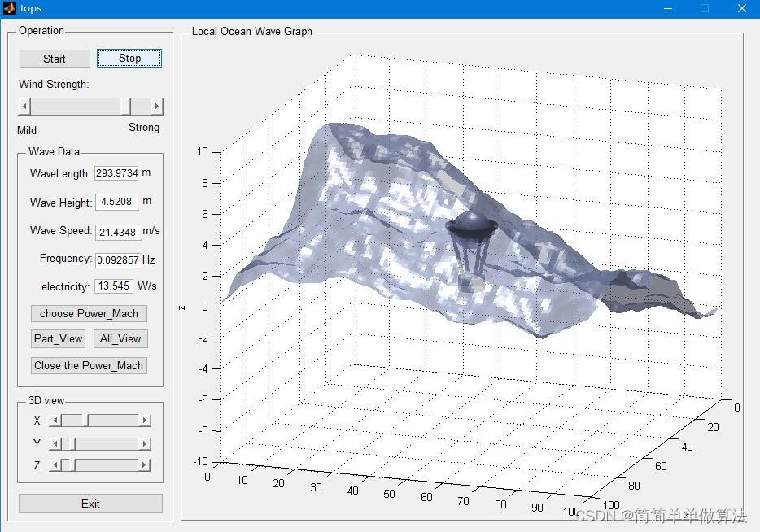
Task: Click the Y view slider right arrow
Action: point(145,443)
